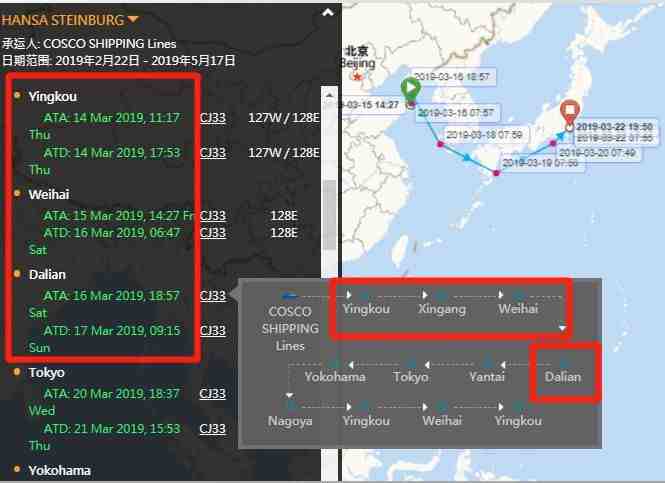Viewport: 665px width, 483px height.
Task: Click the orange bullet beside Weihai
Action: point(18,194)
